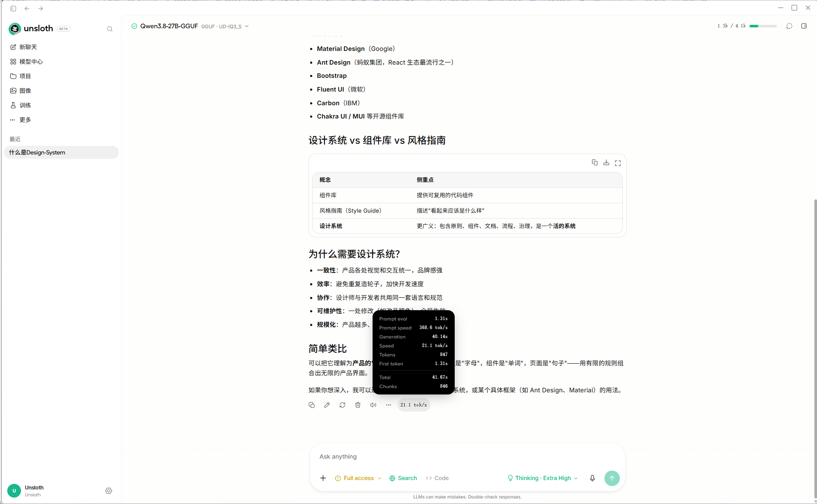This screenshot has width=817, height=504.
Task: Click the 21.1 tok/s speed badge
Action: pos(414,405)
